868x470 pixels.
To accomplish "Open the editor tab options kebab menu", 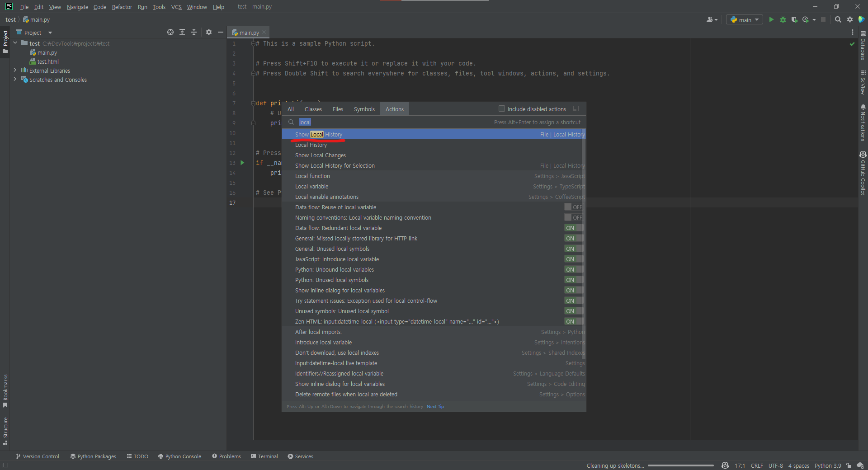I will [853, 32].
